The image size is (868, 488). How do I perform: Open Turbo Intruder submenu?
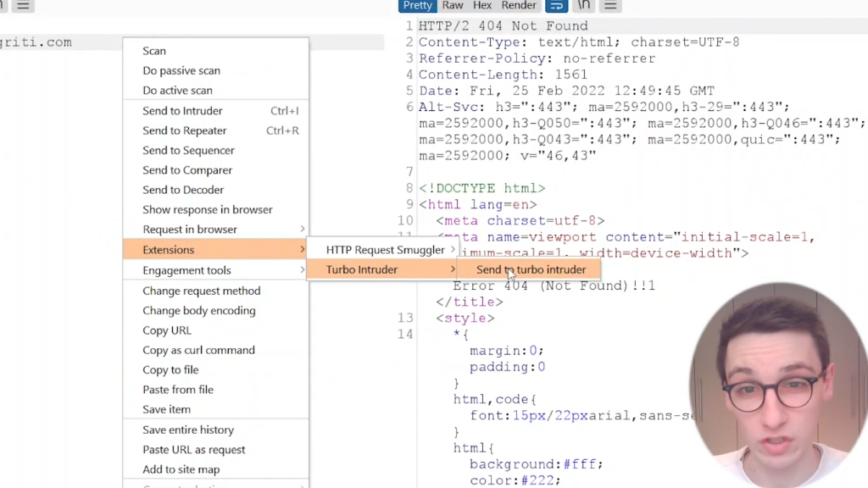click(x=382, y=270)
